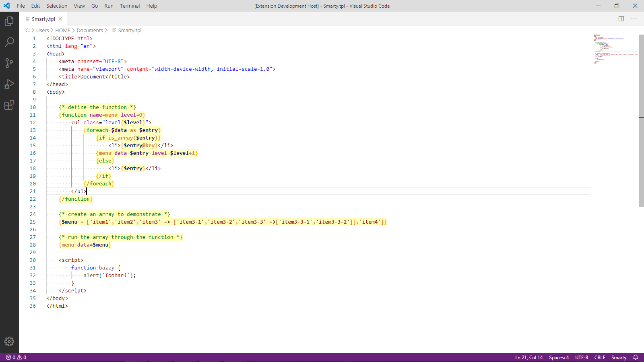Click the "{if is_array($entry)}" code
Image resolution: width=644 pixels, height=362 pixels.
[x=128, y=138]
